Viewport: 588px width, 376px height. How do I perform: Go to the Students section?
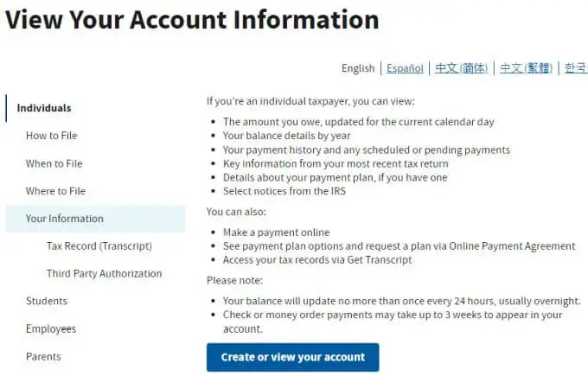click(47, 301)
